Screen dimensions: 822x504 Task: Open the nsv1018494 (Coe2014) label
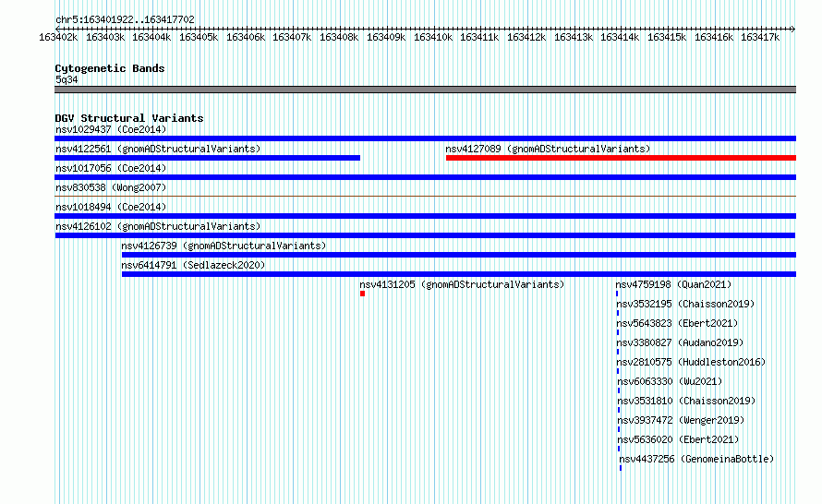[x=111, y=207]
